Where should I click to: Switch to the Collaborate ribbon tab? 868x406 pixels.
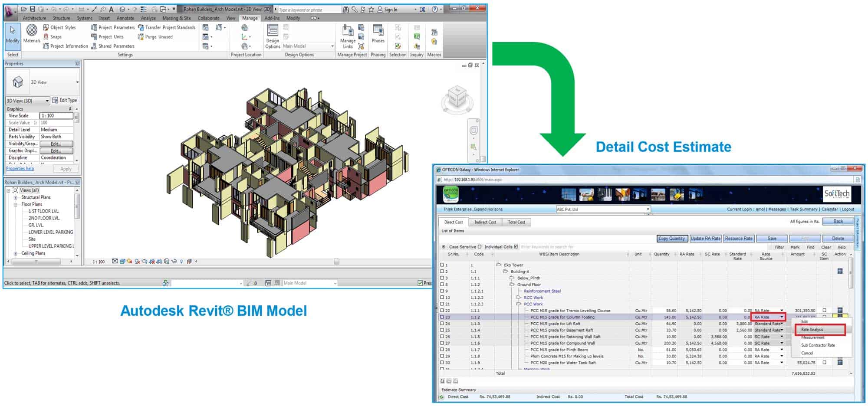pos(208,18)
